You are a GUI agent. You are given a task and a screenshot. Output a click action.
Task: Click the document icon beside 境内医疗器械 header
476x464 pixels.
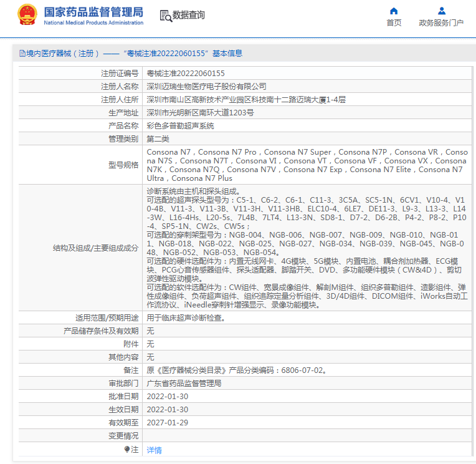point(22,54)
